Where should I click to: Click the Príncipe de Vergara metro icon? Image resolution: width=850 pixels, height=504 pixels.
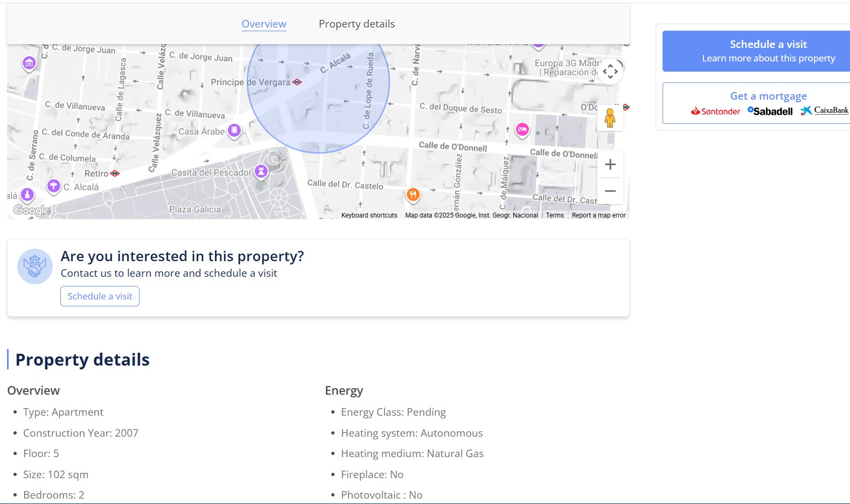tap(297, 82)
